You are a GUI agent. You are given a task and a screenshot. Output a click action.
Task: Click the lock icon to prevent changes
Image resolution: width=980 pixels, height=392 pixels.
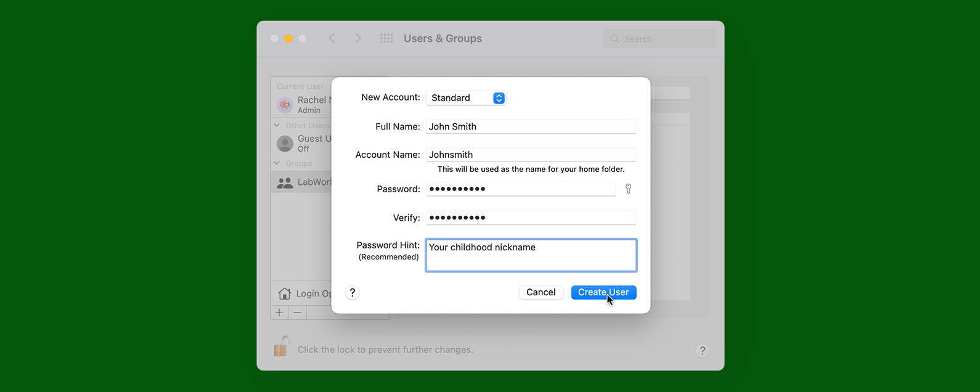coord(281,346)
